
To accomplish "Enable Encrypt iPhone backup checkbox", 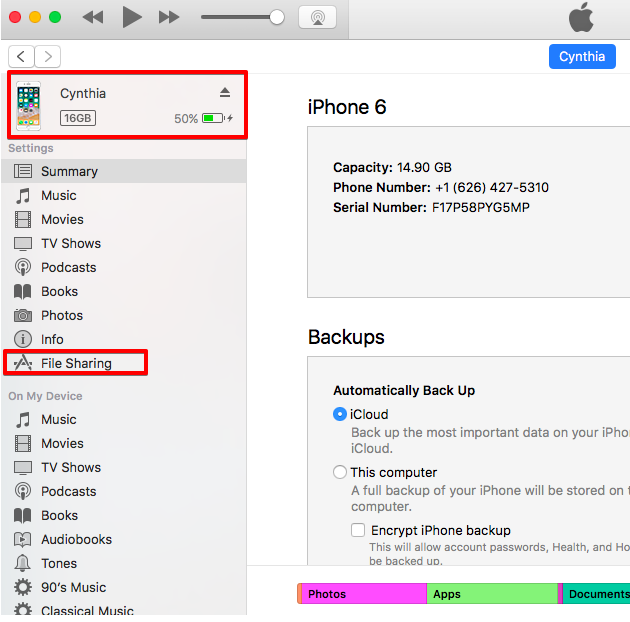I will [x=358, y=530].
